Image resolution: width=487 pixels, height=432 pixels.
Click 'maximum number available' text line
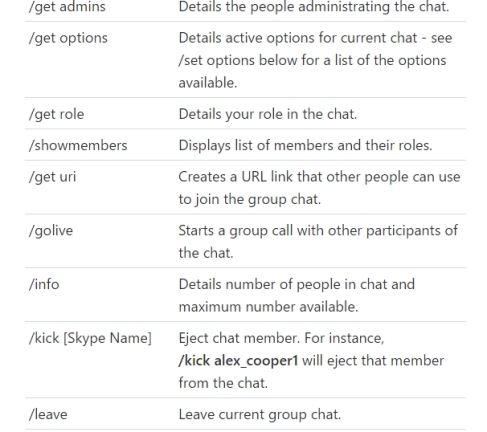click(x=268, y=307)
